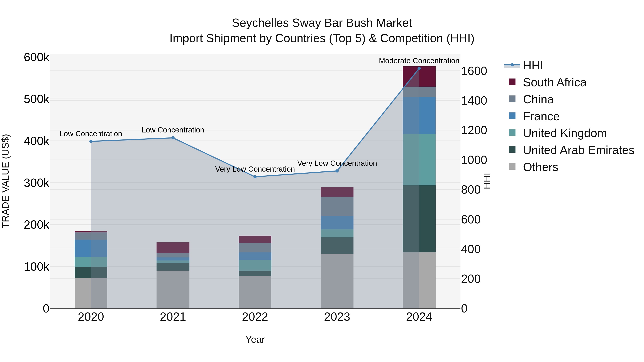This screenshot has width=644, height=362.
Task: Click the Others gray legend swatch
Action: pyautogui.click(x=512, y=167)
